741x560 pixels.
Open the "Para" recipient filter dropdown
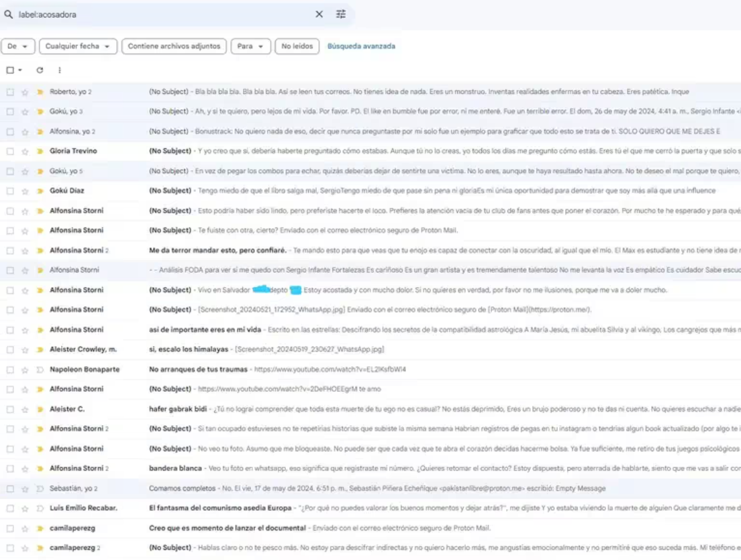pos(250,46)
